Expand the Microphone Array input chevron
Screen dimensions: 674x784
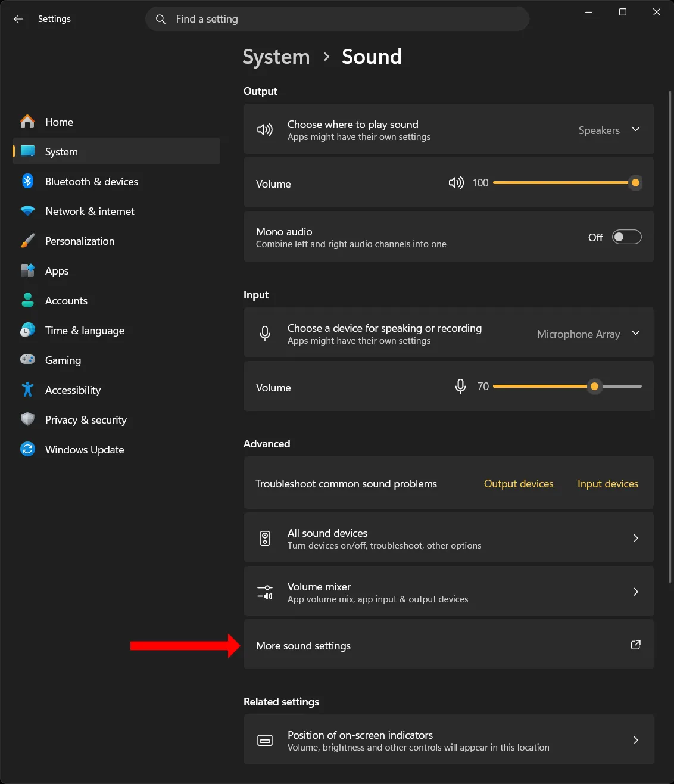pos(636,333)
